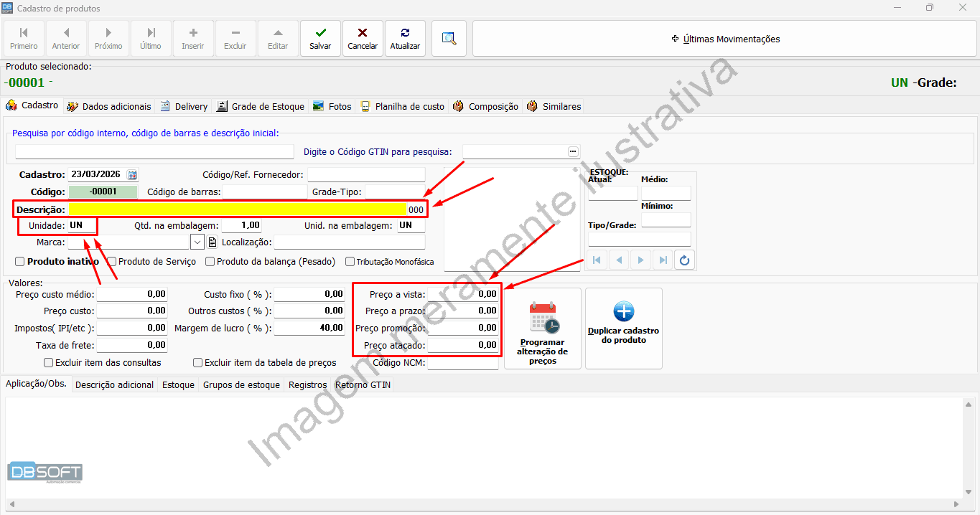
Task: Click the Atualizar refresh button
Action: coord(405,38)
